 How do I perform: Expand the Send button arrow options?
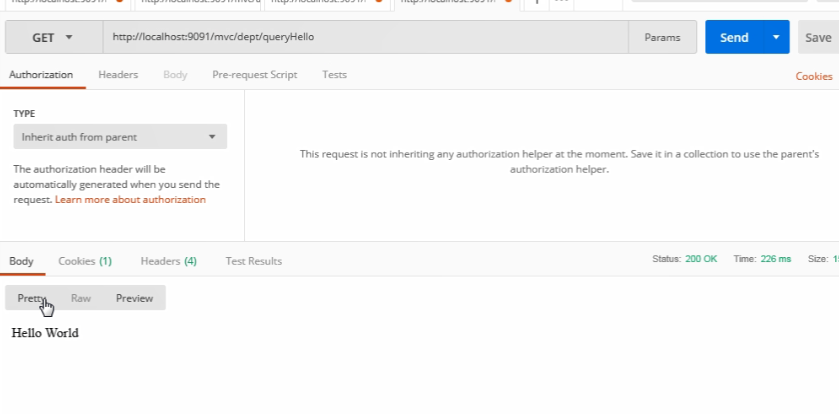[776, 37]
